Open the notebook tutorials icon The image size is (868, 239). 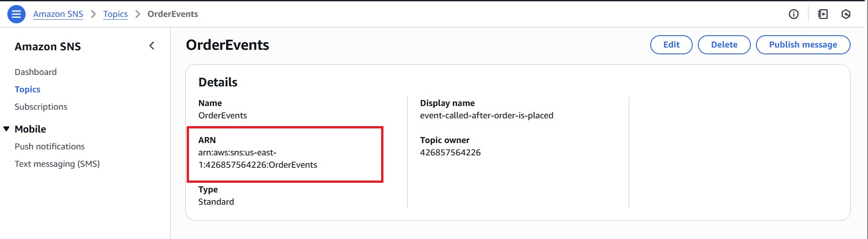[x=823, y=14]
